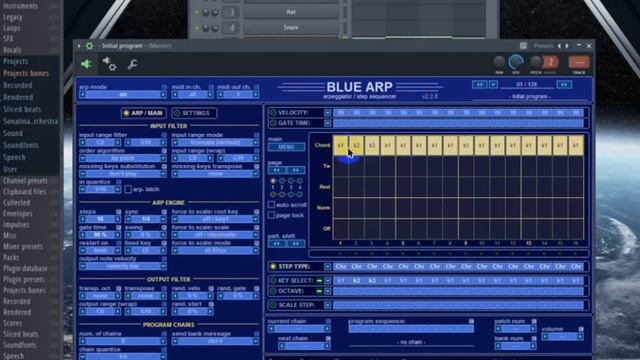This screenshot has width=640, height=360.
Task: Go to previous page with page rewind
Action: point(277,170)
